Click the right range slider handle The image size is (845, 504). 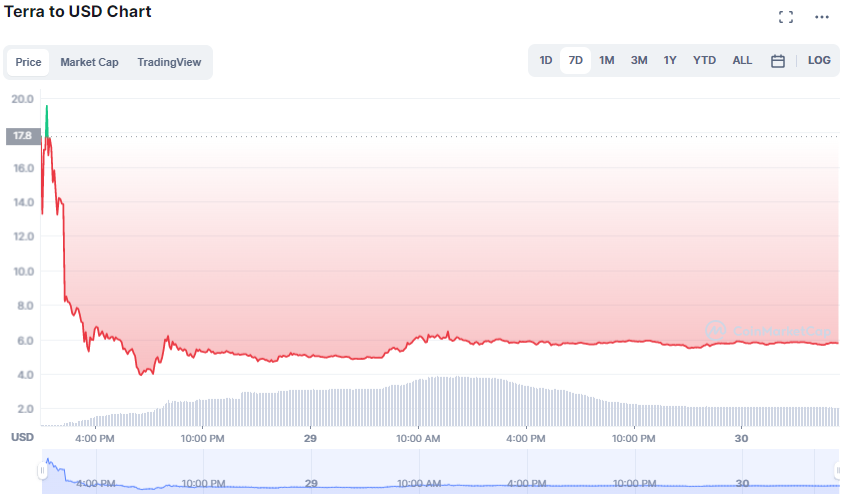click(x=838, y=471)
